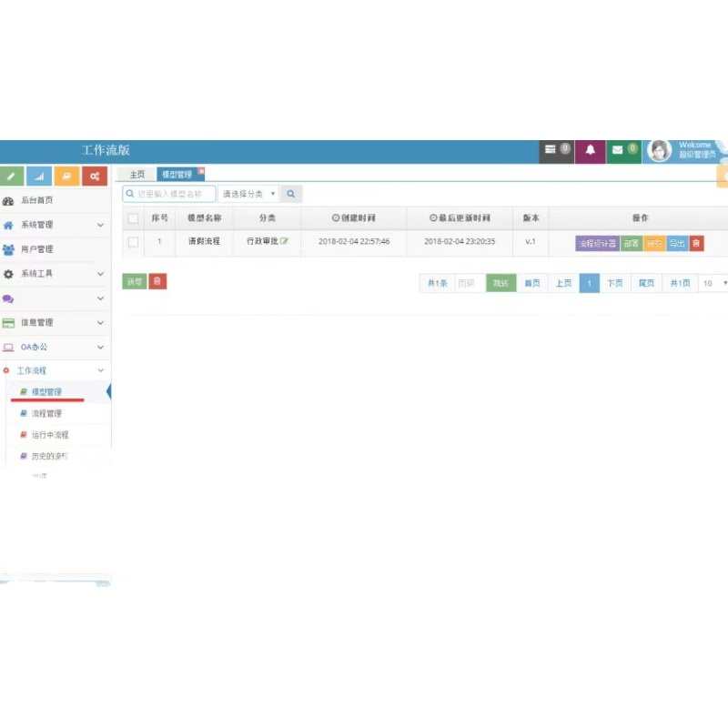Click the green jump button in pagination

(x=501, y=283)
